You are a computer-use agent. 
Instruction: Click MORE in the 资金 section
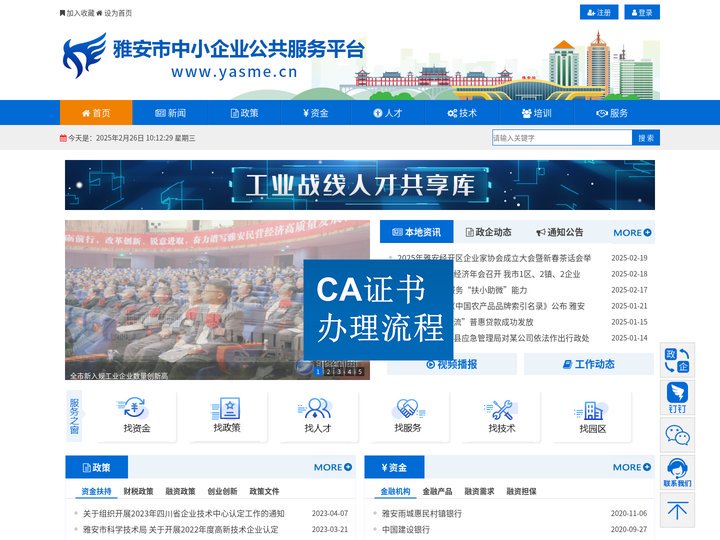[632, 467]
